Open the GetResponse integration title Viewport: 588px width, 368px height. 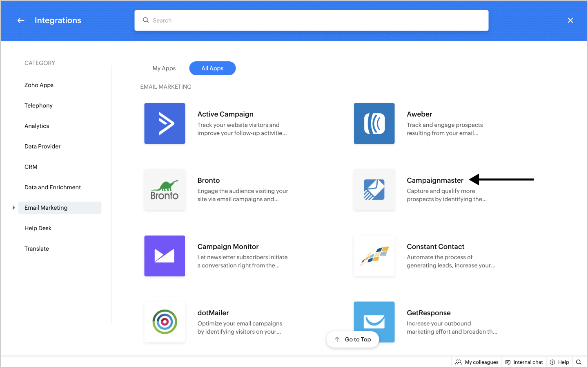(429, 313)
